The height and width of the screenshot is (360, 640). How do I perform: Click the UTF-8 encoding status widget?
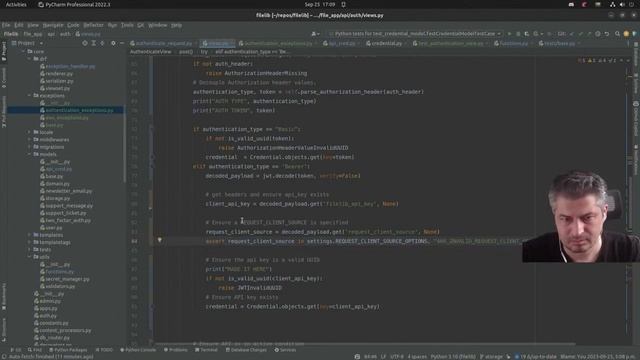[x=397, y=357]
